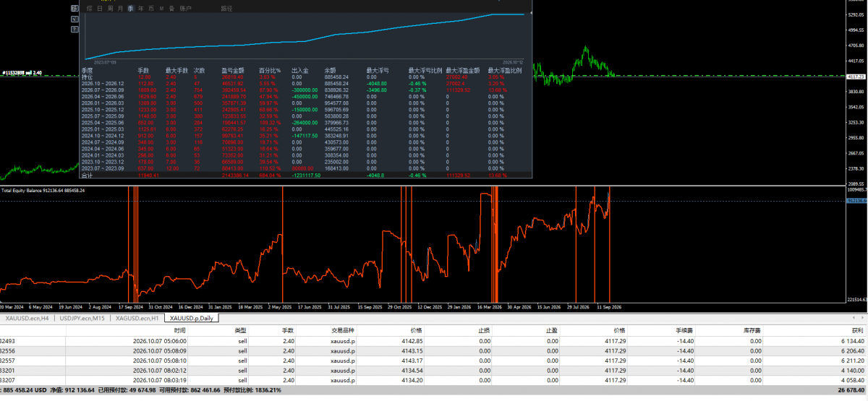Select the 周 (weekly) period tab
The width and height of the screenshot is (868, 401).
pos(110,8)
